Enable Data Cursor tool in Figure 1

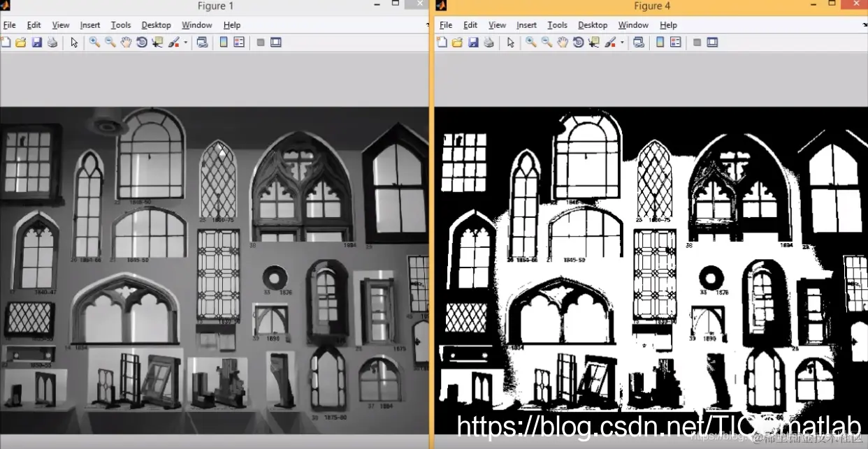[157, 43]
